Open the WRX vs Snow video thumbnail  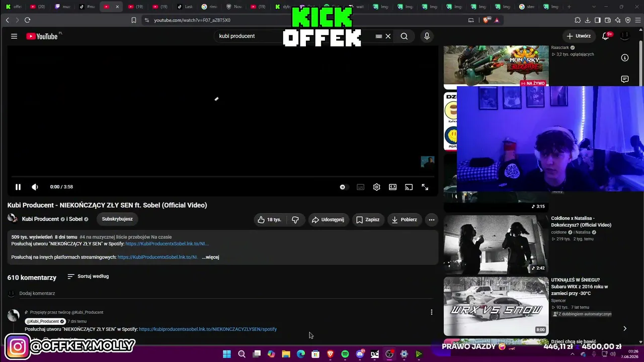(496, 306)
